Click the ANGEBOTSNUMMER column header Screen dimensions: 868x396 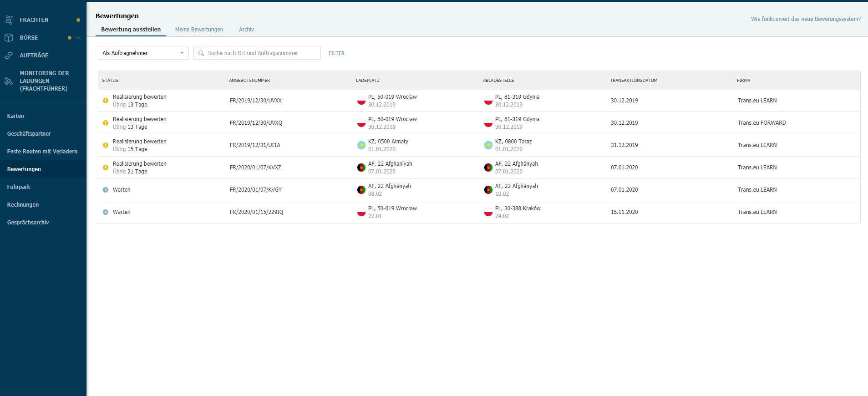[x=249, y=81]
